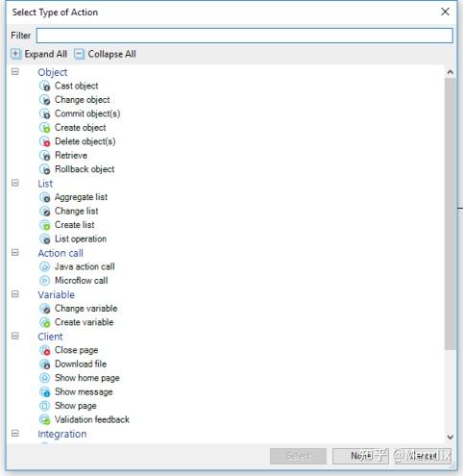Choose the 'Show message' text
Image resolution: width=463 pixels, height=476 pixels.
pos(84,392)
